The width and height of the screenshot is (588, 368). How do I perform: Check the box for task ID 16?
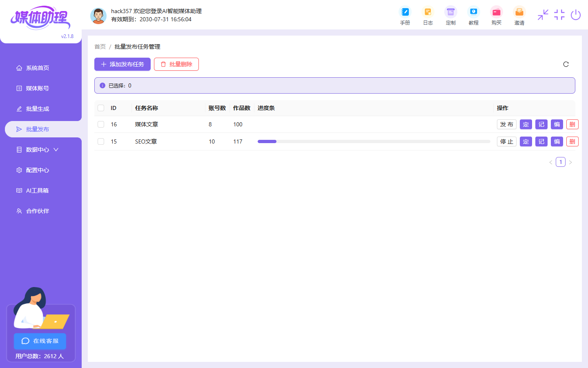pyautogui.click(x=101, y=124)
